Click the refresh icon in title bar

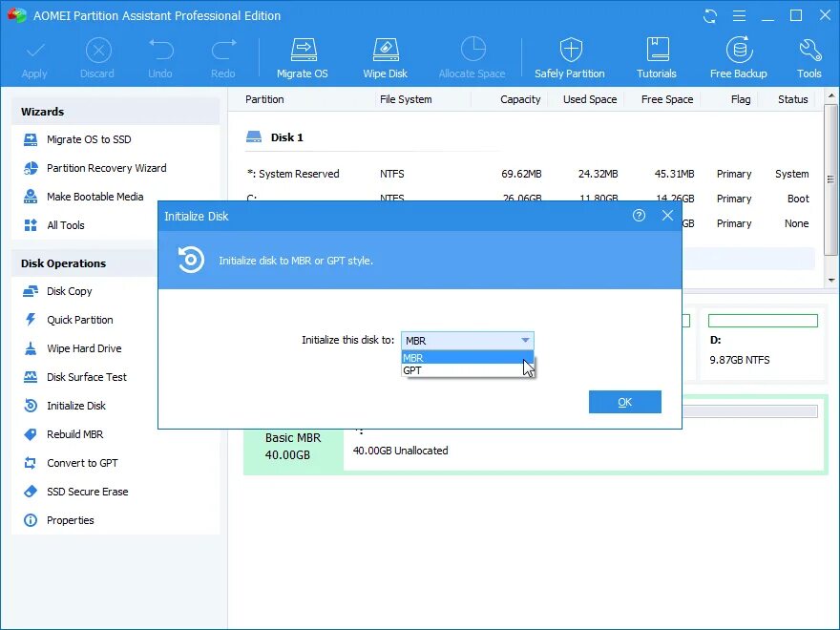tap(709, 16)
